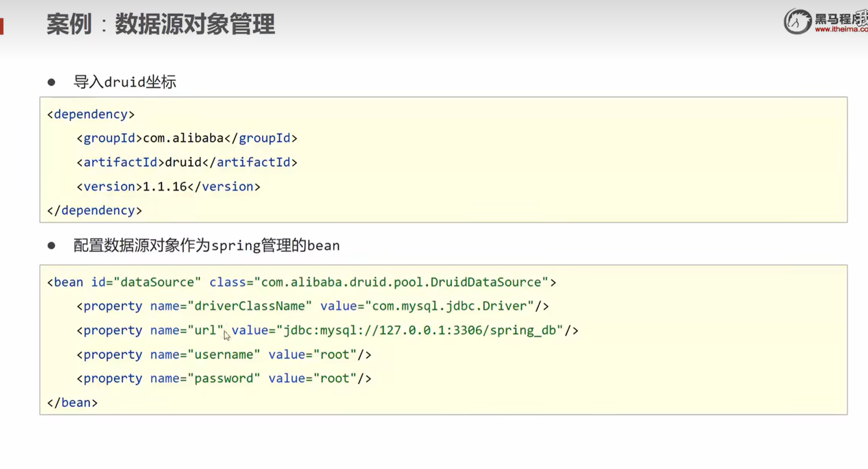The width and height of the screenshot is (868, 469).
Task: Click the jdbc:mysql url value
Action: tap(423, 330)
